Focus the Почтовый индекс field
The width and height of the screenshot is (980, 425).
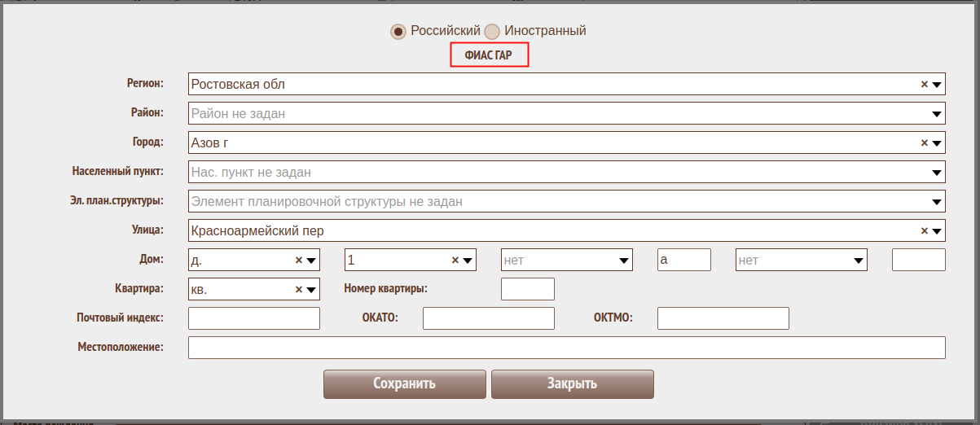pos(254,318)
